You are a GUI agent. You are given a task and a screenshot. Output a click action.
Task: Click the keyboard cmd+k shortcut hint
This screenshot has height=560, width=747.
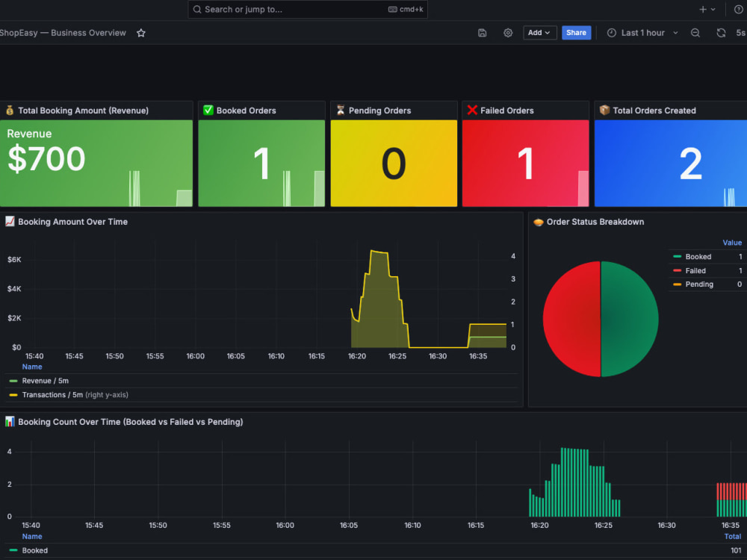pos(406,10)
